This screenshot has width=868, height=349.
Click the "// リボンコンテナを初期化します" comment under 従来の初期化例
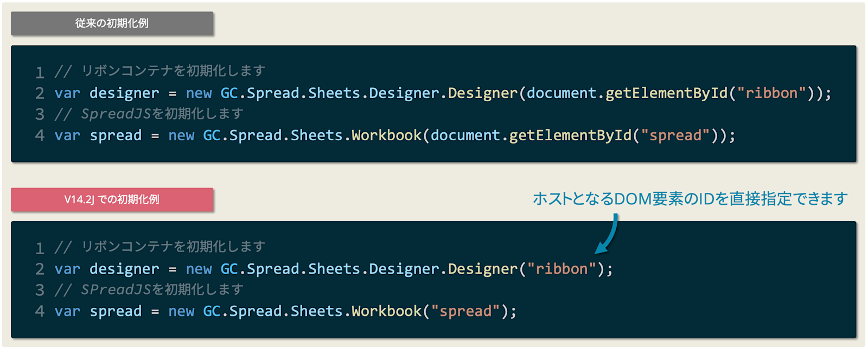pyautogui.click(x=160, y=71)
